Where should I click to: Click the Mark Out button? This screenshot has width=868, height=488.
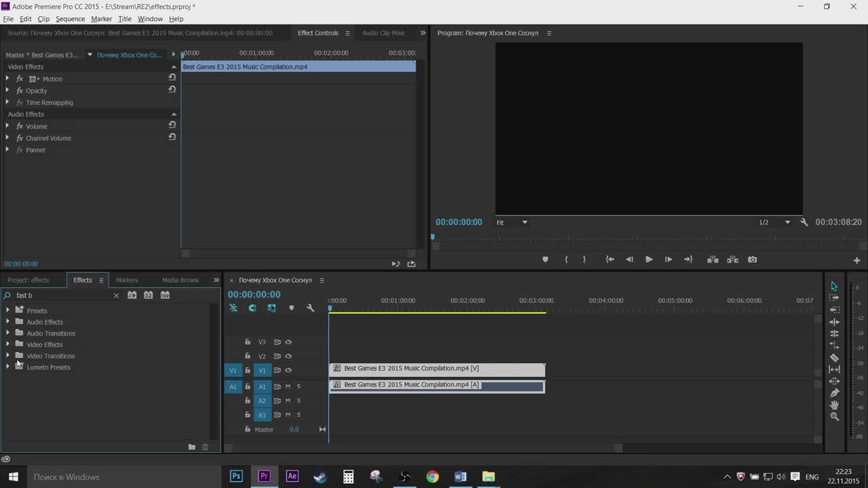click(x=584, y=260)
